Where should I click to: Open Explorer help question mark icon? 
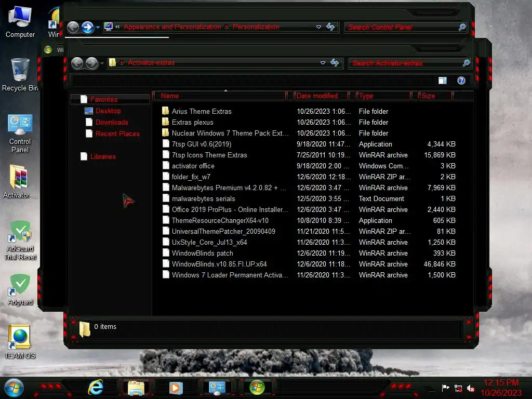tap(461, 81)
